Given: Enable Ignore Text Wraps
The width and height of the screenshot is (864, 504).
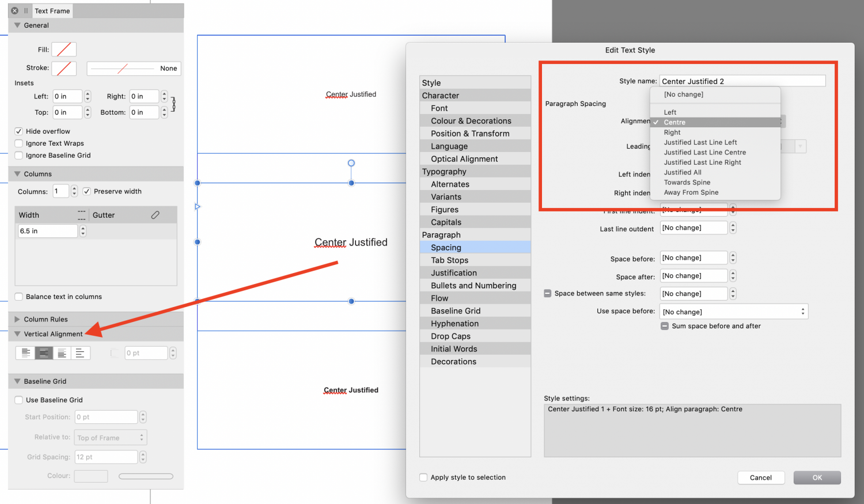Looking at the screenshot, I should 20,143.
